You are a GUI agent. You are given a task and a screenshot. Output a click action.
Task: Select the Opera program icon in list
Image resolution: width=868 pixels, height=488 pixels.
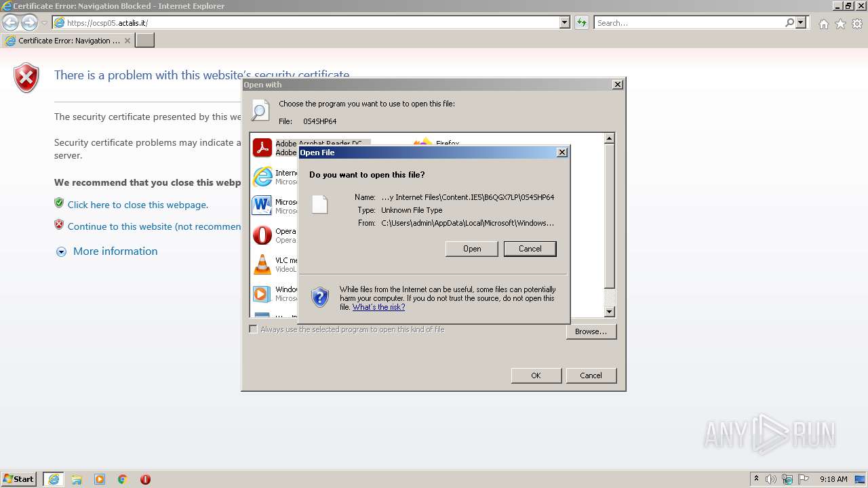tap(262, 235)
